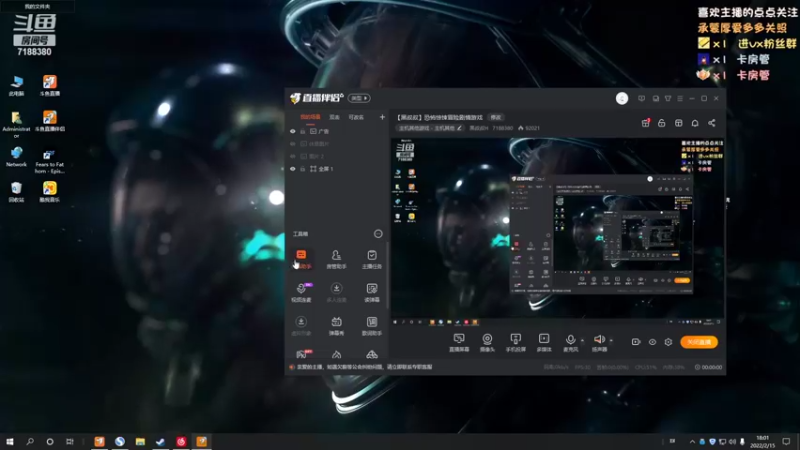Click the greyed download tool left of 弹幕秀

coord(302,326)
